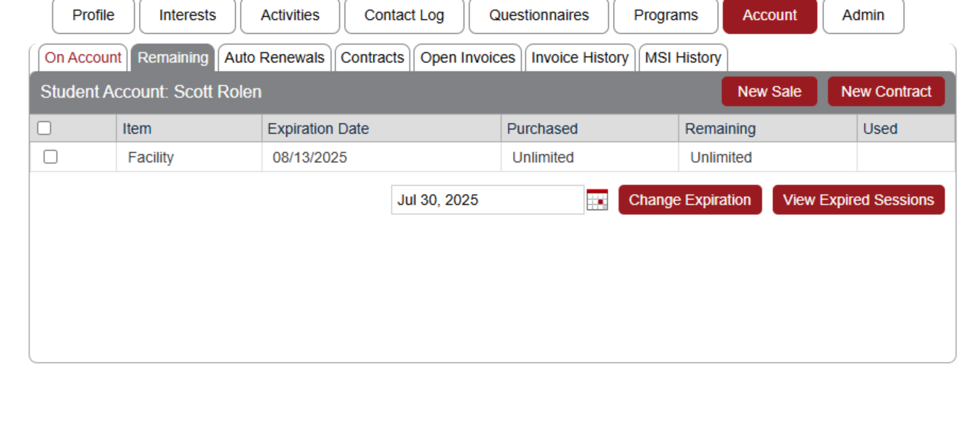Go to the Admin section
The width and height of the screenshot is (980, 444).
864,16
